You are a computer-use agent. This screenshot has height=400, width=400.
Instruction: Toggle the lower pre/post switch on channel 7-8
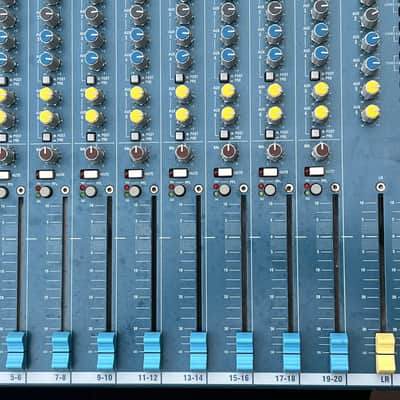pyautogui.click(x=47, y=137)
